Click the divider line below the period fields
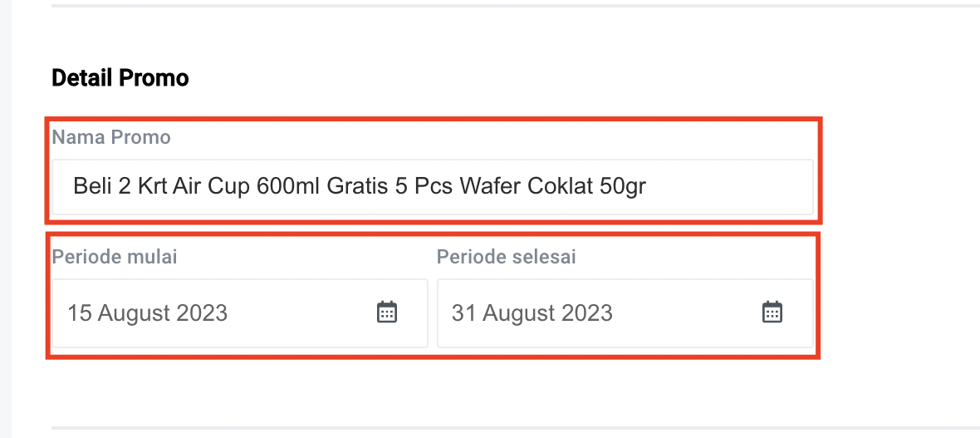 tap(515, 428)
